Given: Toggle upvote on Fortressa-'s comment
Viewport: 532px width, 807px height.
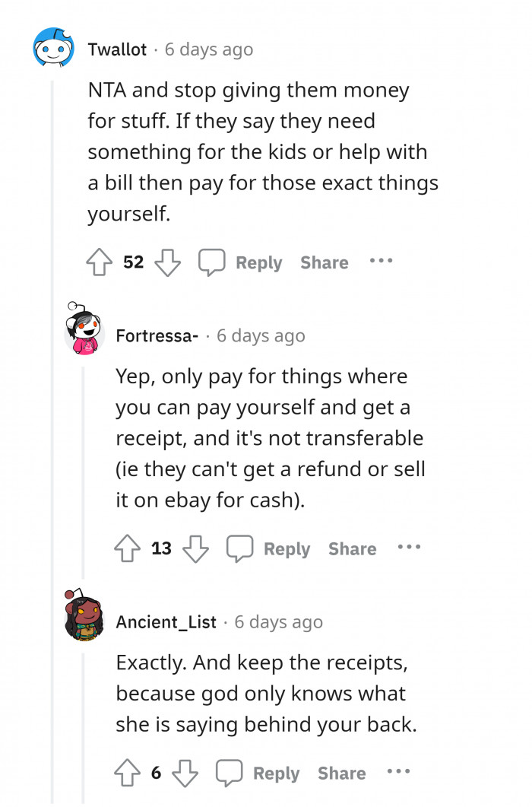Looking at the screenshot, I should (x=128, y=548).
